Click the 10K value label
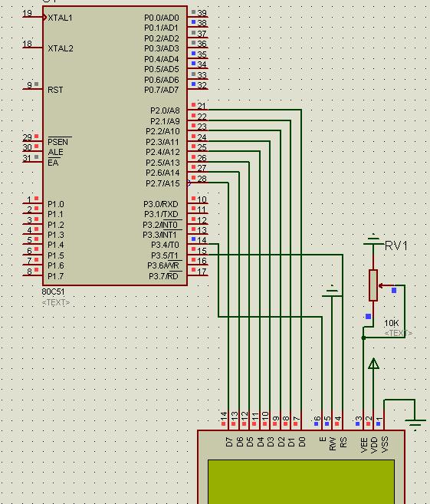Image resolution: width=430 pixels, height=504 pixels. 391,323
